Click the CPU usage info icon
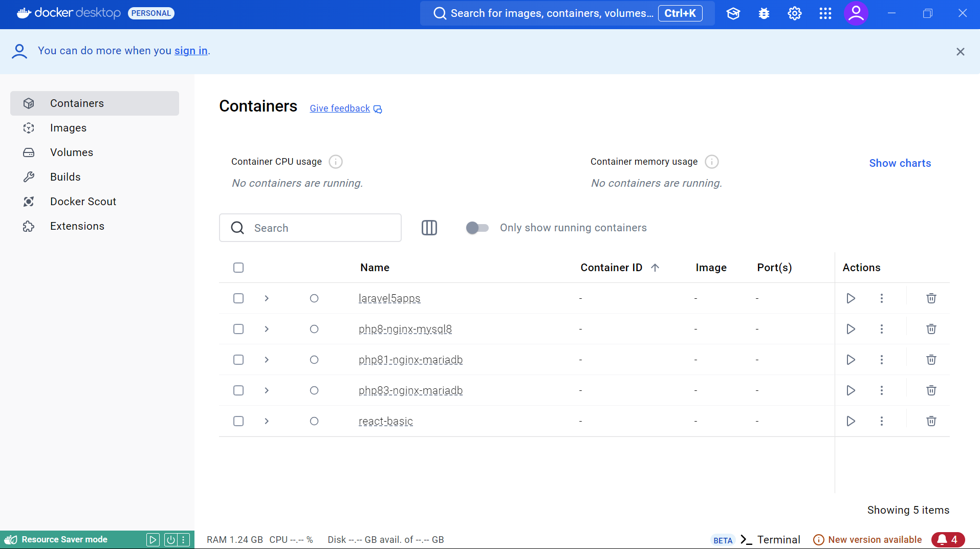 pyautogui.click(x=336, y=162)
